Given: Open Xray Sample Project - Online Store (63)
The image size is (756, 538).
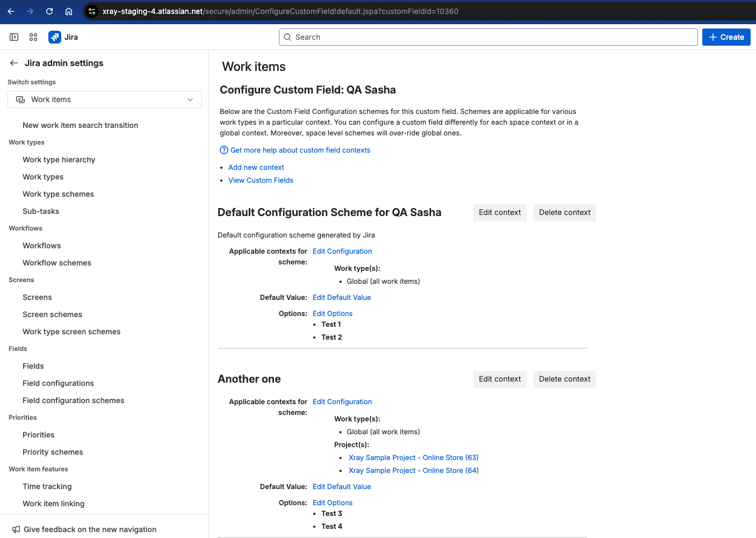Looking at the screenshot, I should [413, 457].
